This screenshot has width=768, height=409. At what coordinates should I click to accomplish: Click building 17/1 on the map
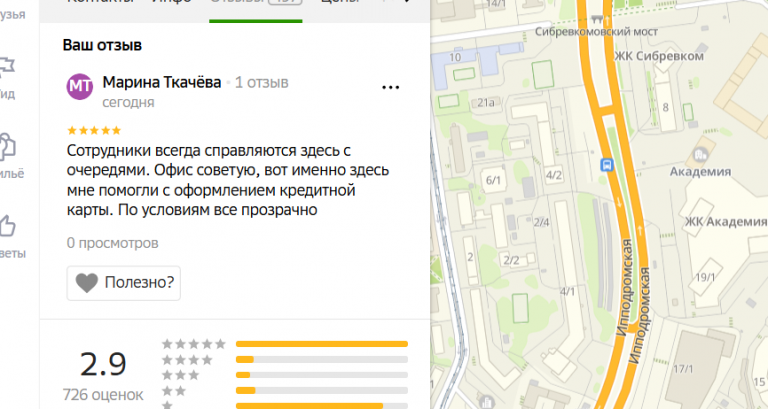(683, 368)
